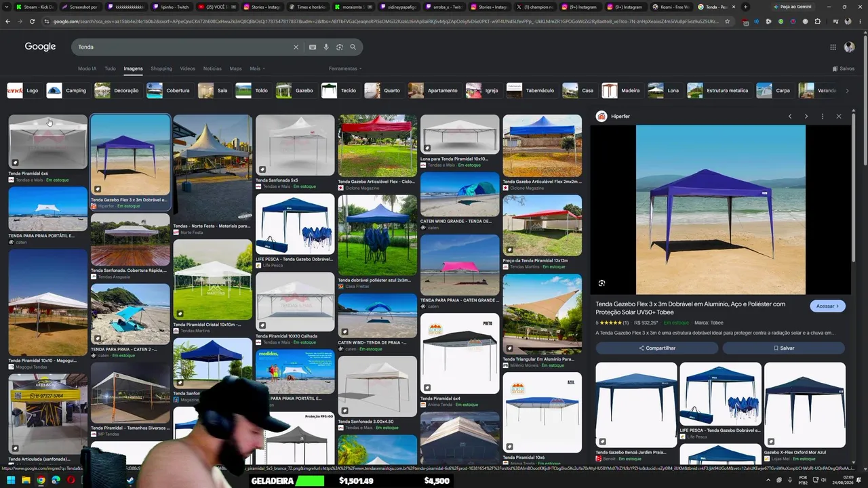Open the Tenda Triangular Em Alumínio thumbnail
Image resolution: width=868 pixels, height=488 pixels.
542,314
